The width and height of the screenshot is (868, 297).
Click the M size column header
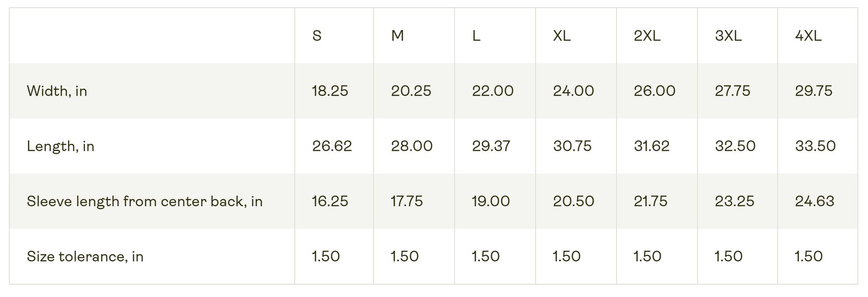(x=397, y=36)
